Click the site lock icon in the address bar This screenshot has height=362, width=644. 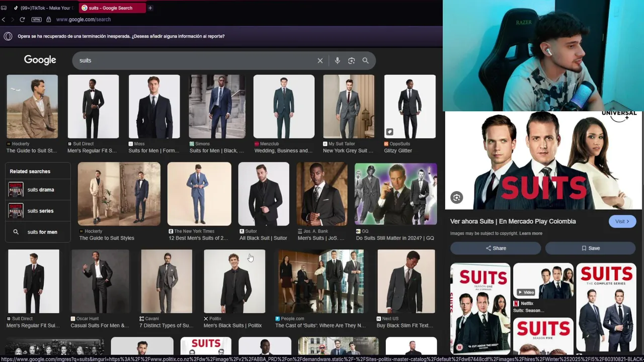(48, 19)
